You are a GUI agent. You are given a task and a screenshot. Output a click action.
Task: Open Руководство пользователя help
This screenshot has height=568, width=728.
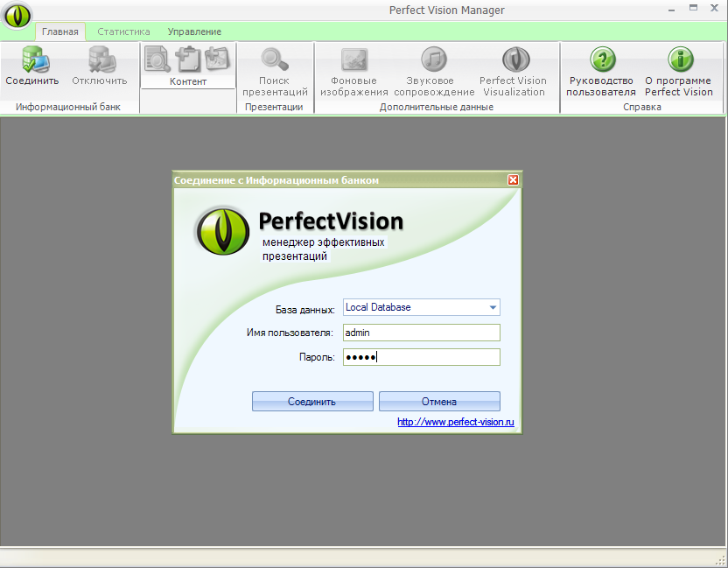click(x=601, y=72)
